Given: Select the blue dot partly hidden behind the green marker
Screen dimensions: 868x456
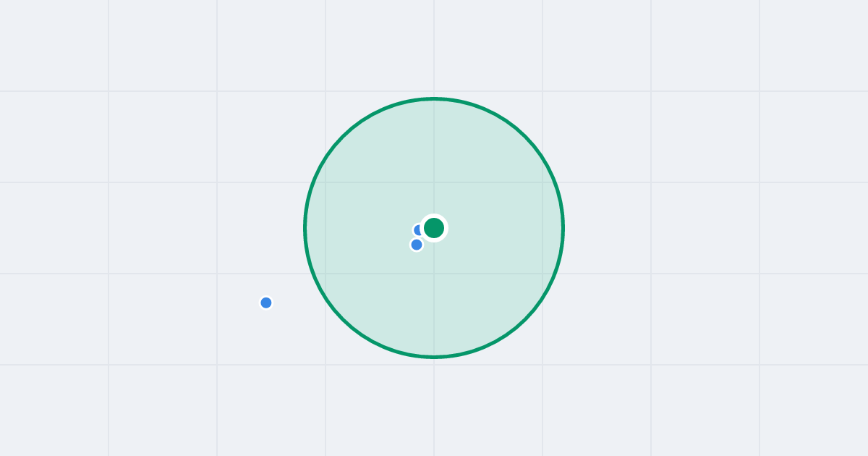Looking at the screenshot, I should (419, 230).
